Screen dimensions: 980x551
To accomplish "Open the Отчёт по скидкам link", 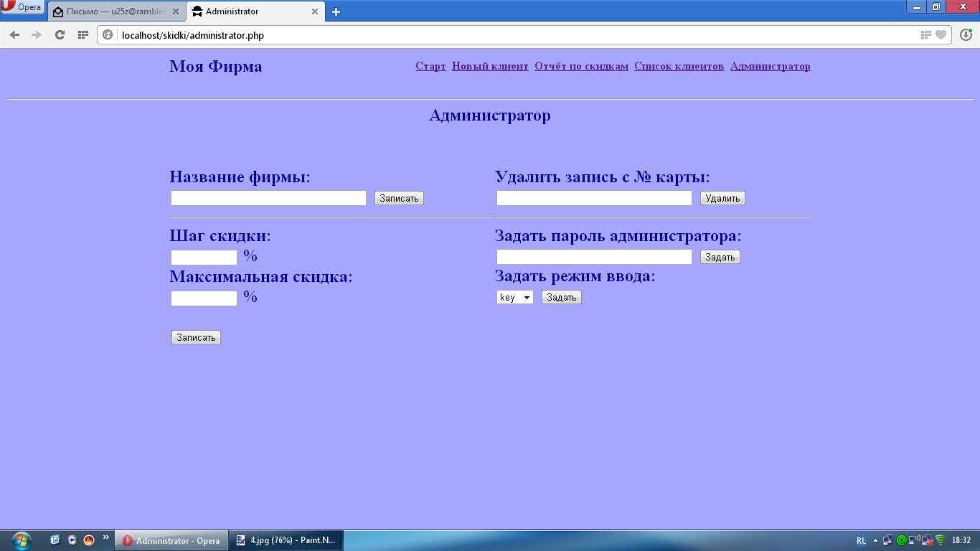I will point(581,66).
